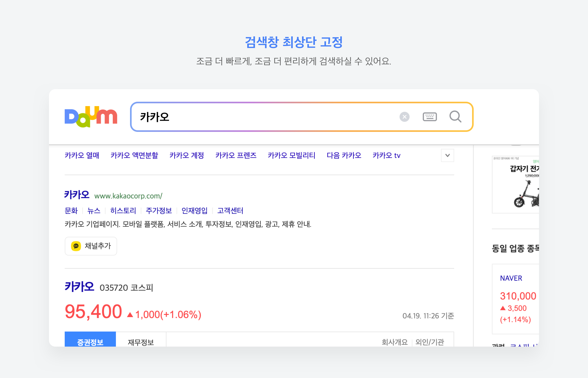Open the 카카오 site result title
Image resolution: width=588 pixels, height=378 pixels.
(77, 195)
